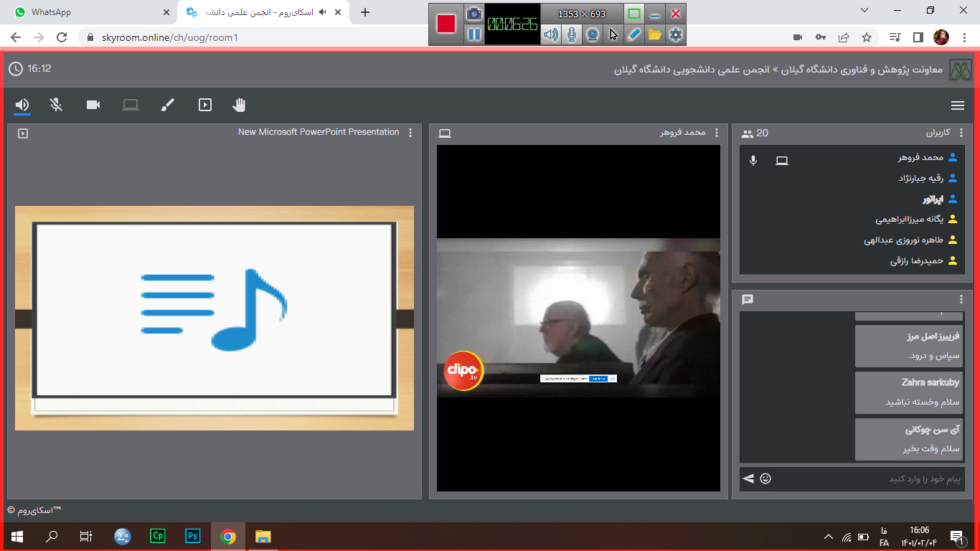Open options menu of the کاربران users panel

click(x=961, y=133)
